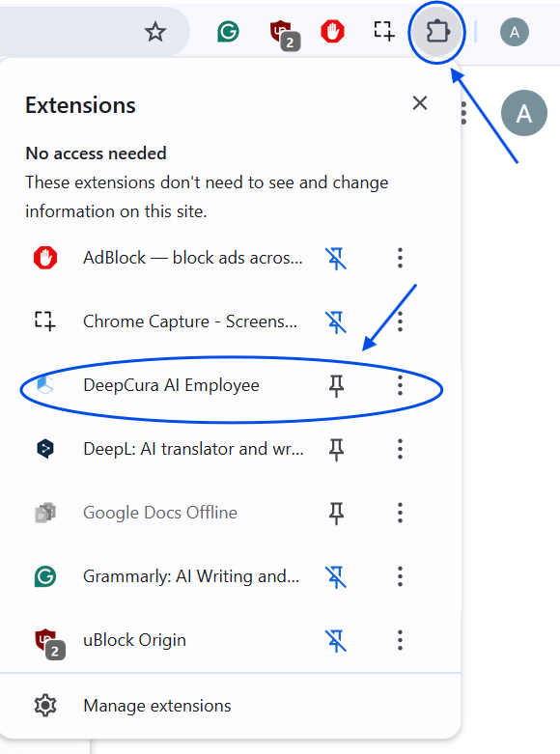560x754 pixels.
Task: Open the AdBlock extension from the list
Action: (193, 258)
